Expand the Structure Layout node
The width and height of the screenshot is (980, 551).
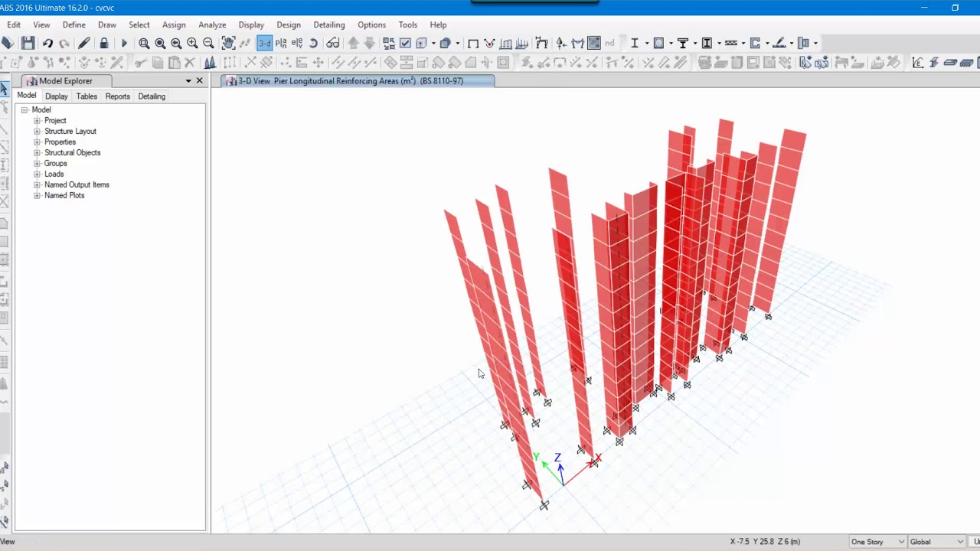tap(37, 131)
